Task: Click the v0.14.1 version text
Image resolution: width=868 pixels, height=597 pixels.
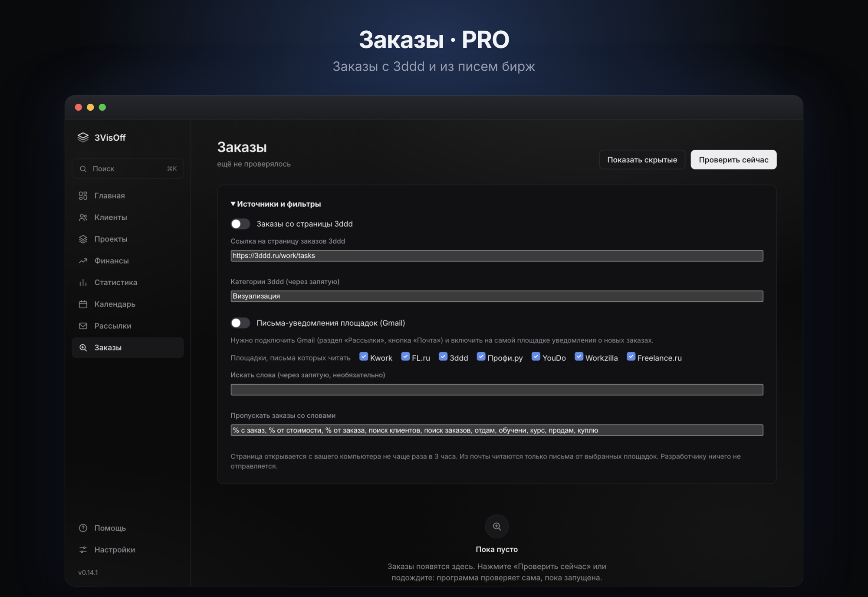Action: coord(88,572)
